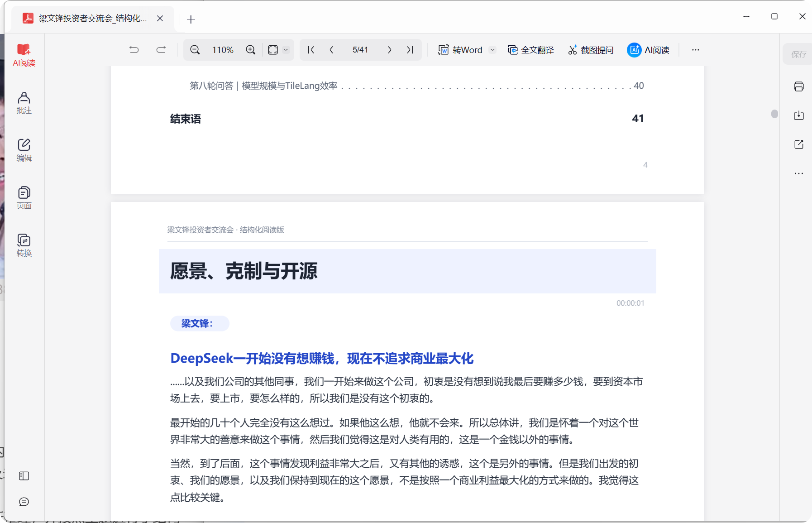Click the 00:00:01 timestamp

[x=630, y=303]
